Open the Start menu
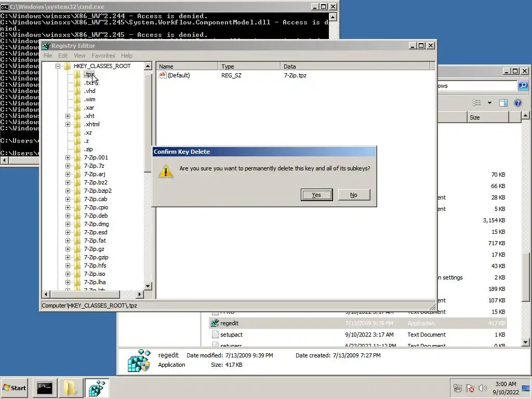 pos(14,388)
